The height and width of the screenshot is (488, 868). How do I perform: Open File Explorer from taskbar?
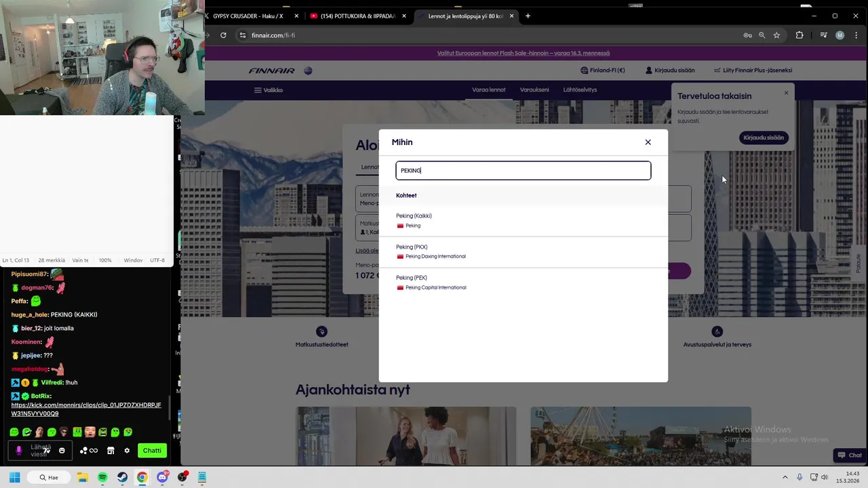tap(82, 477)
